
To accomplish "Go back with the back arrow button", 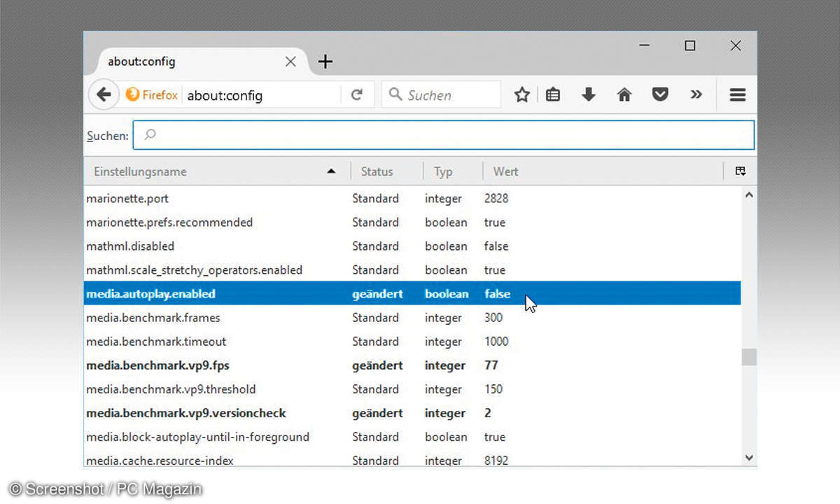I will click(x=104, y=94).
